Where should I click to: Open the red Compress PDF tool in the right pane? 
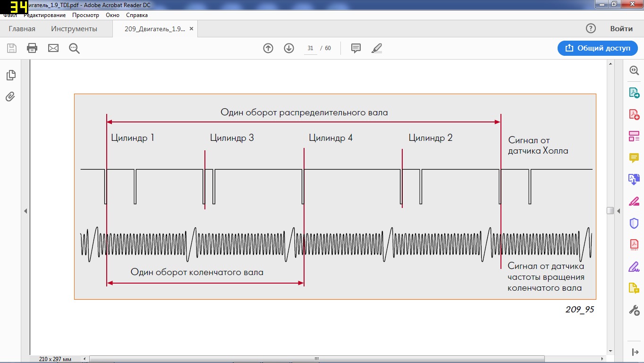point(634,244)
